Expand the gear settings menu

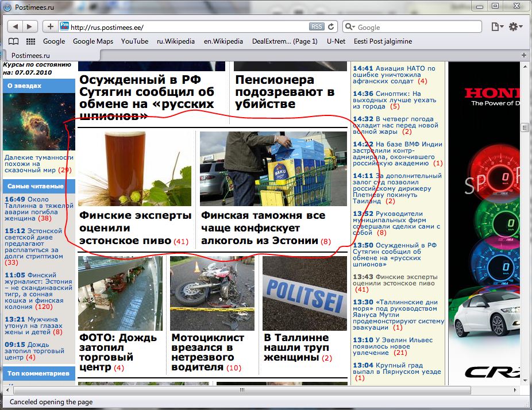tap(515, 27)
